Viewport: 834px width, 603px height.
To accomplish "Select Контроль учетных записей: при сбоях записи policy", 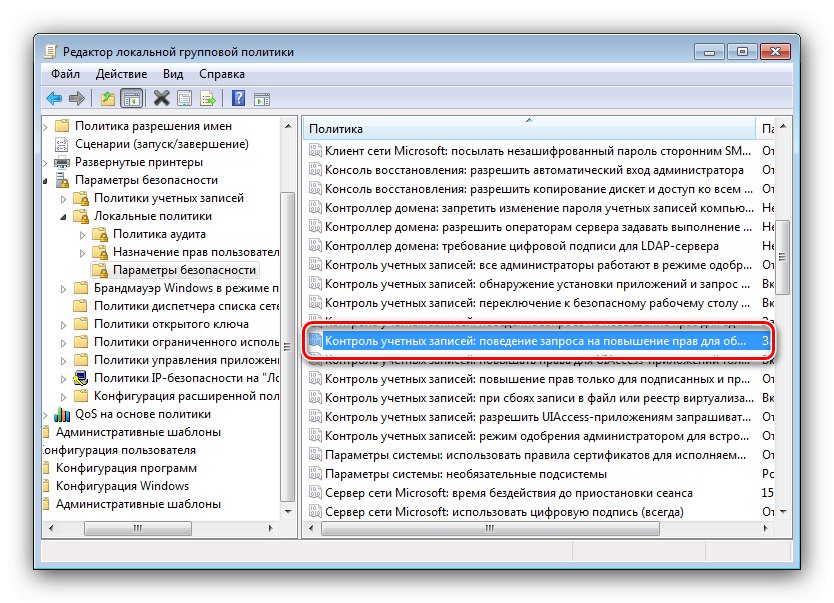I will coord(539,398).
